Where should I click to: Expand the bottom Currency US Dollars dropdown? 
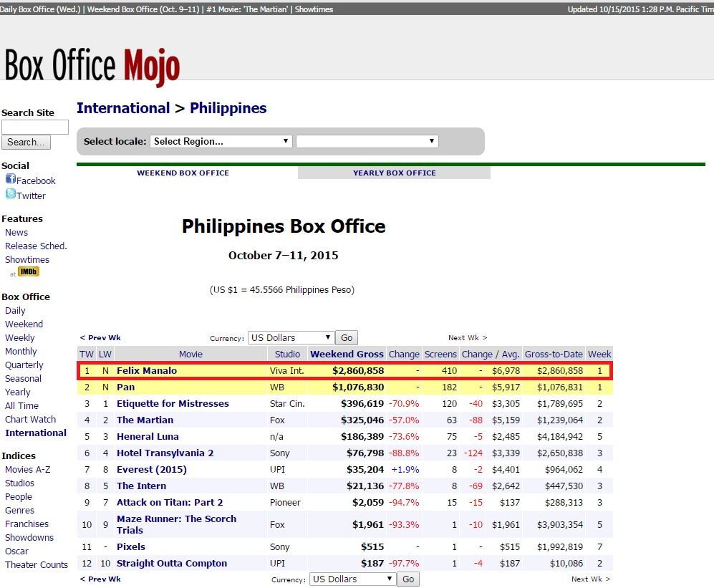[x=353, y=579]
